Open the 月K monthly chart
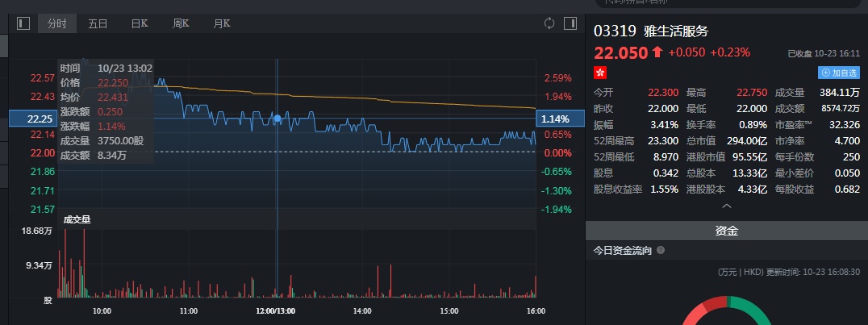This screenshot has height=325, width=868. point(222,23)
